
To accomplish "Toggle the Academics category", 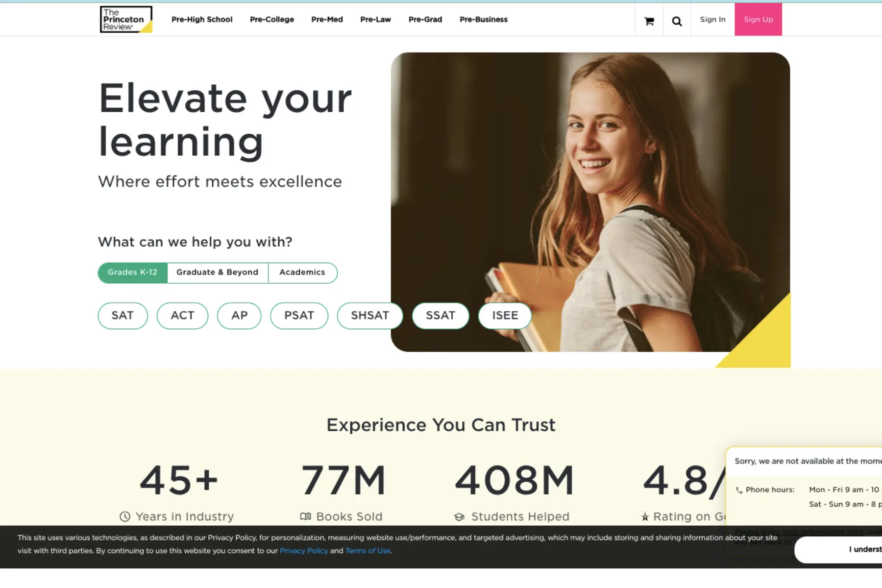I will tap(302, 272).
